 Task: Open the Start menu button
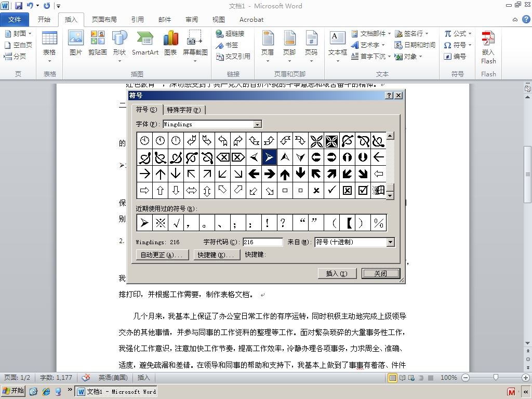tap(13, 391)
